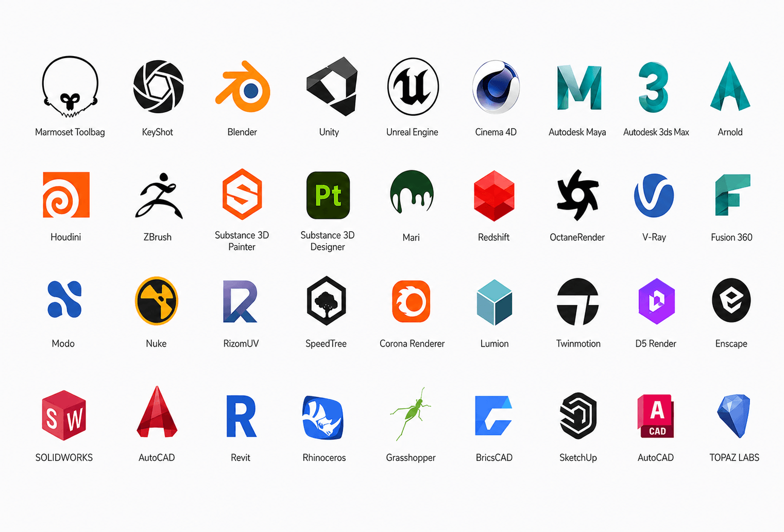The width and height of the screenshot is (784, 532).
Task: Click the 'Substance 3D Designer' caption
Action: pyautogui.click(x=328, y=241)
